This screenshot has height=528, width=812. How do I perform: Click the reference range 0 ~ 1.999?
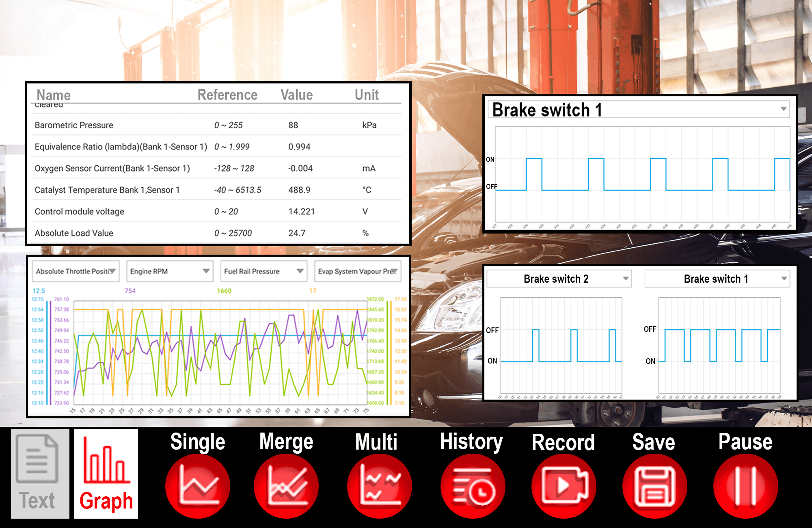[232, 147]
